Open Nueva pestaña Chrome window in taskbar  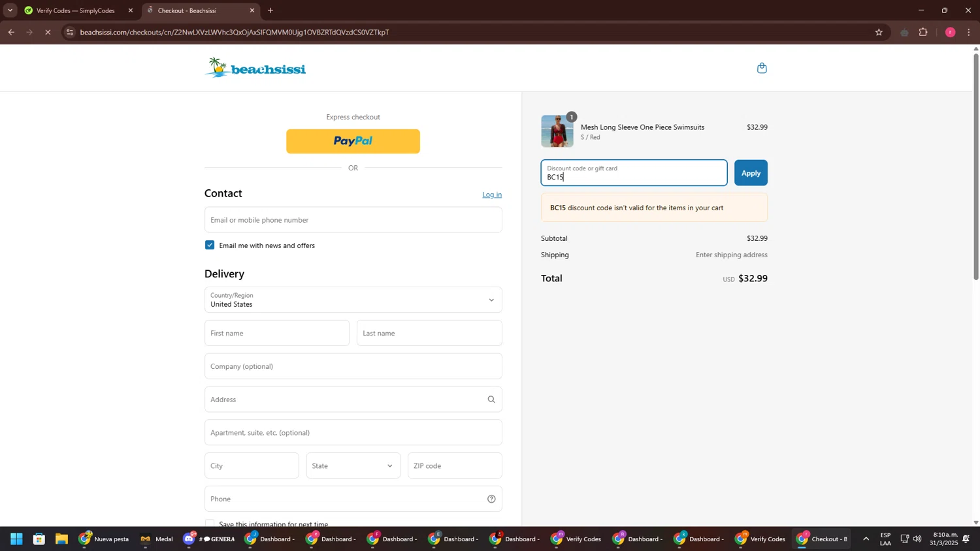105,539
